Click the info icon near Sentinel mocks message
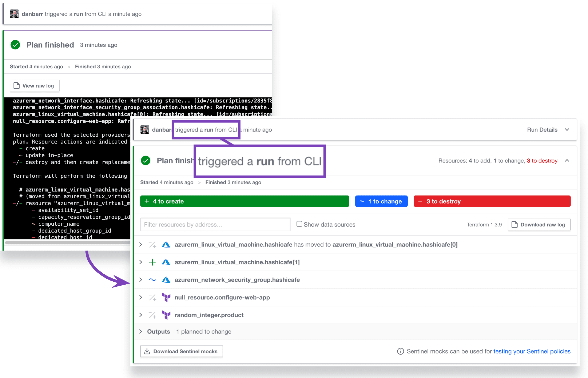The image size is (588, 378). 400,351
